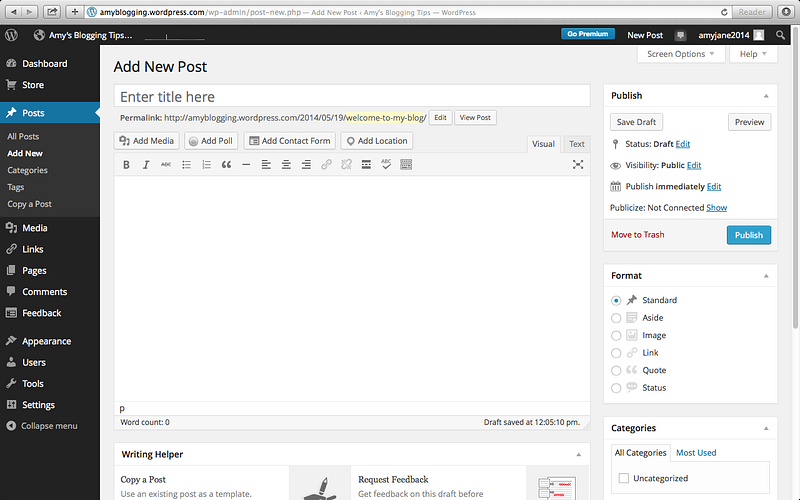The height and width of the screenshot is (500, 800).
Task: Select the Quote post format
Action: point(616,370)
